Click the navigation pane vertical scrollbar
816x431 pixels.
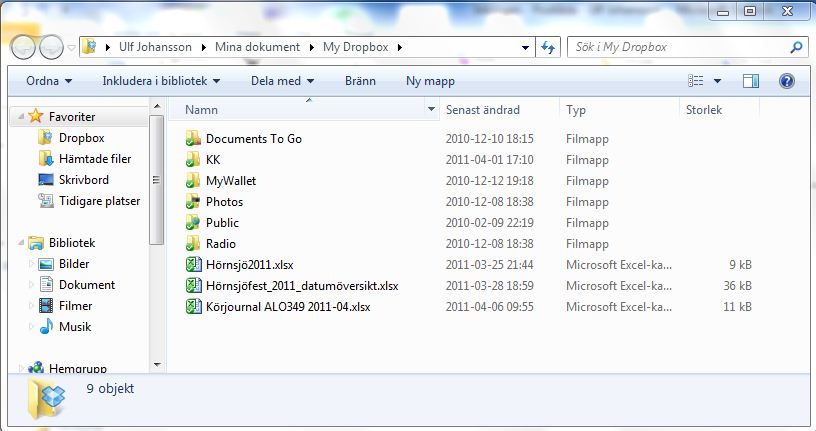point(155,180)
